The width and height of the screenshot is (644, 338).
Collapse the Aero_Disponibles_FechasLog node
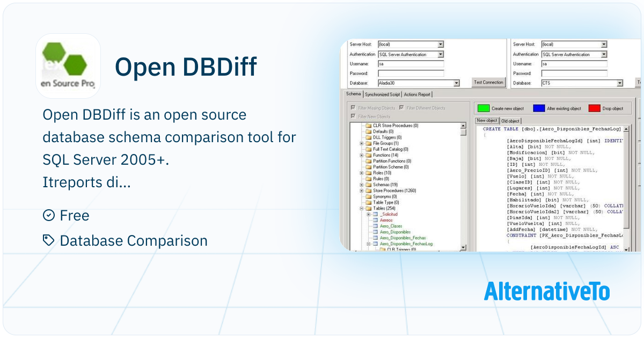pyautogui.click(x=369, y=244)
